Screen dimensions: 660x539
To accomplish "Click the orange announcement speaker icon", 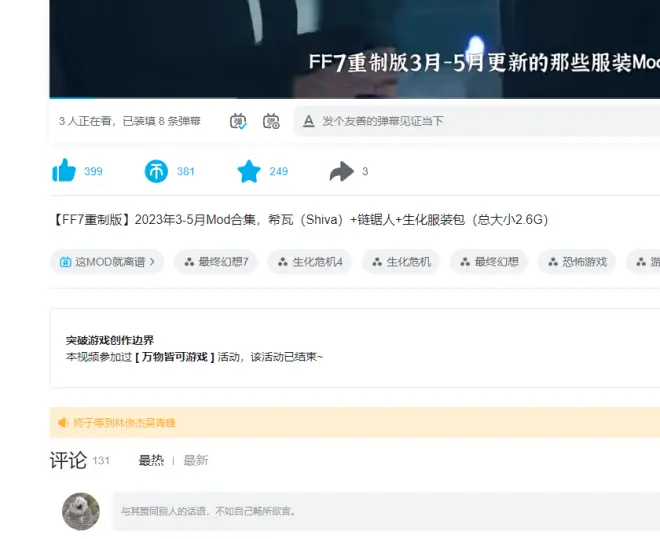I will (x=63, y=423).
